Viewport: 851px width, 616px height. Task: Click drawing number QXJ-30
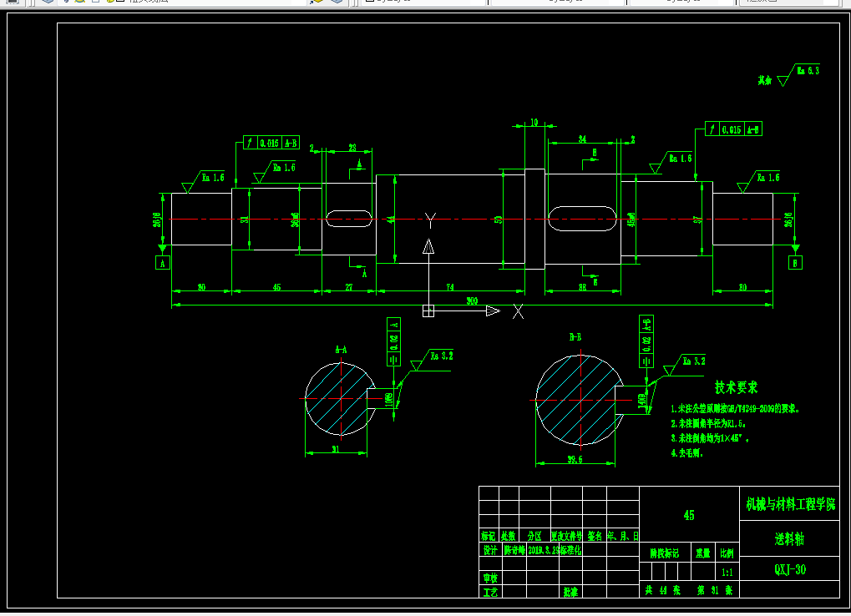coord(790,569)
